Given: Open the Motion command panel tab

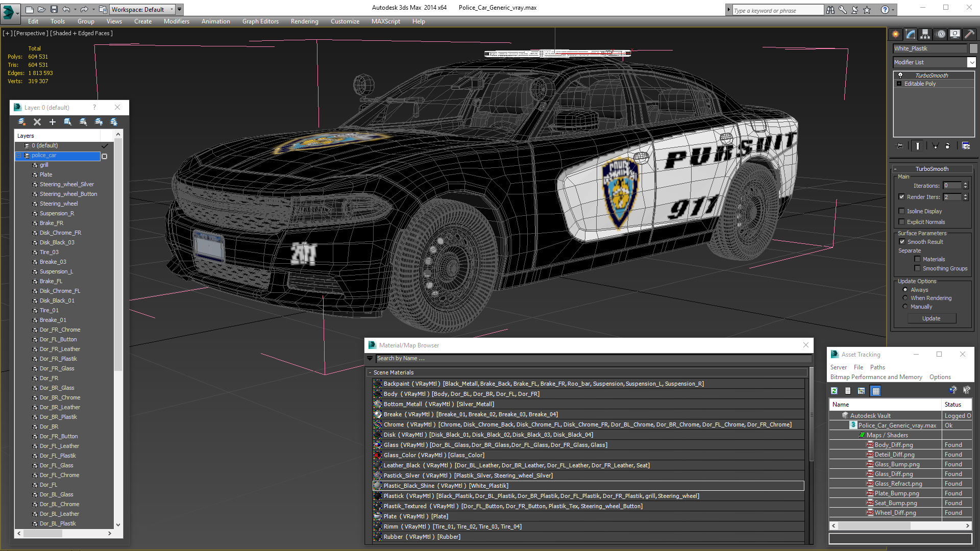Looking at the screenshot, I should coord(941,34).
